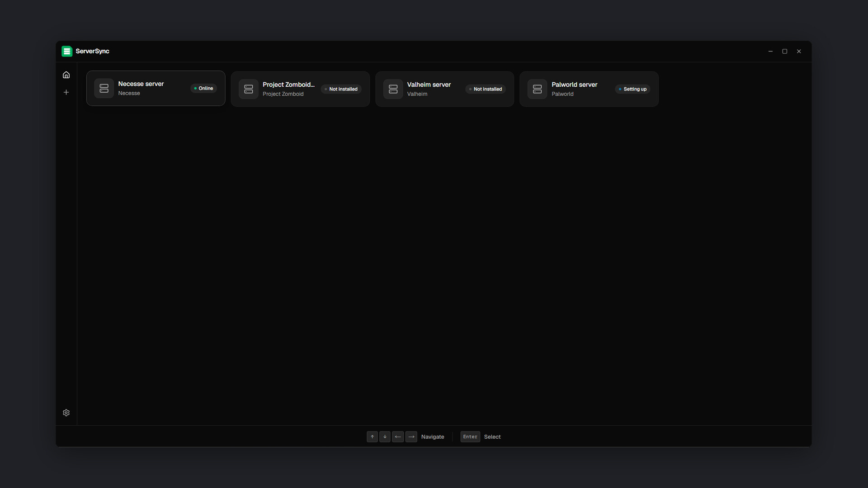Click the Palworld game subtitle
Viewport: 868px width, 488px height.
(x=562, y=94)
